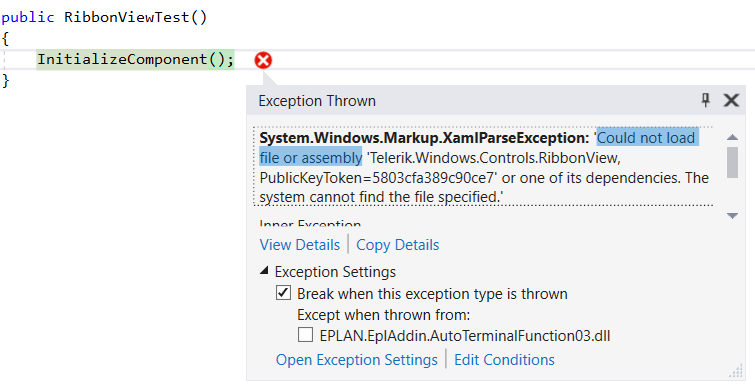Pin the Exception Thrown popup
Screen dimensions: 755x391
(705, 100)
